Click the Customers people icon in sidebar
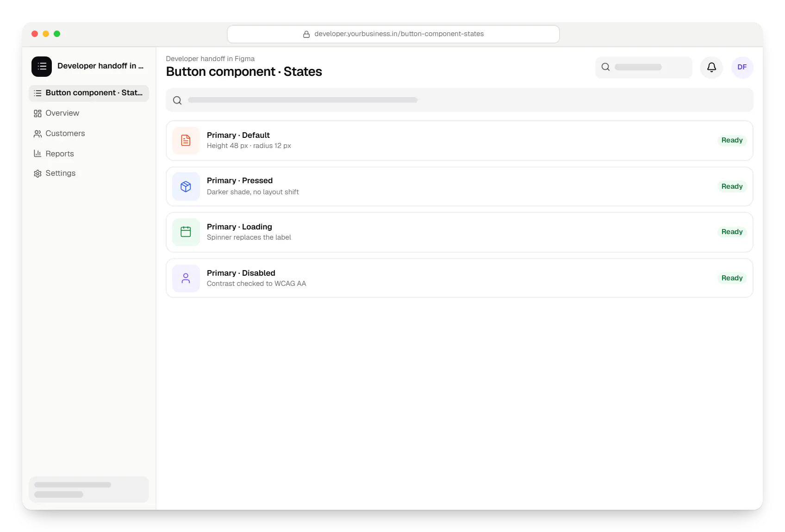Image resolution: width=785 pixels, height=532 pixels. tap(37, 134)
